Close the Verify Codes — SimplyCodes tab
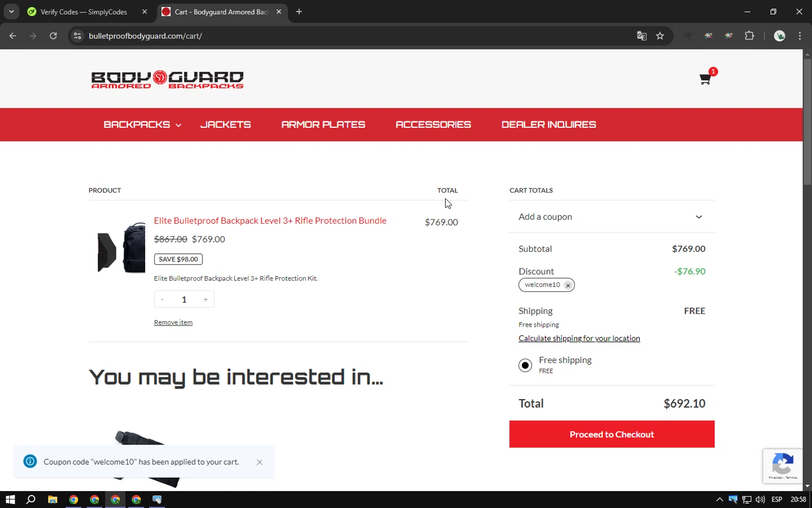The width and height of the screenshot is (812, 508). pyautogui.click(x=145, y=11)
